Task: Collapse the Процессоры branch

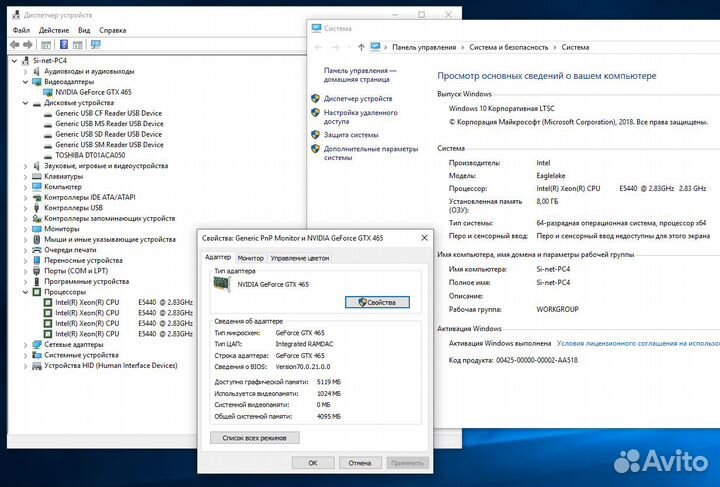Action: click(x=26, y=292)
